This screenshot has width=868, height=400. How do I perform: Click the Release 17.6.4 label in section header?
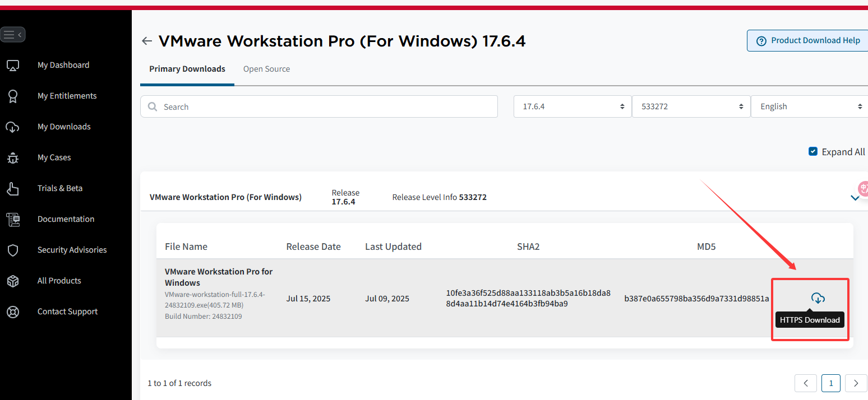(x=345, y=197)
